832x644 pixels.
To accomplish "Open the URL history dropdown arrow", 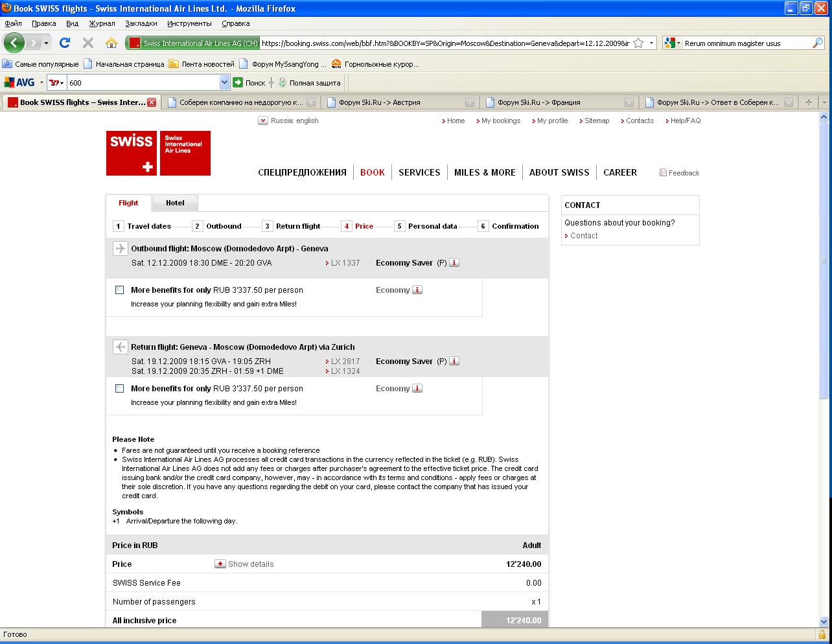I will point(651,43).
